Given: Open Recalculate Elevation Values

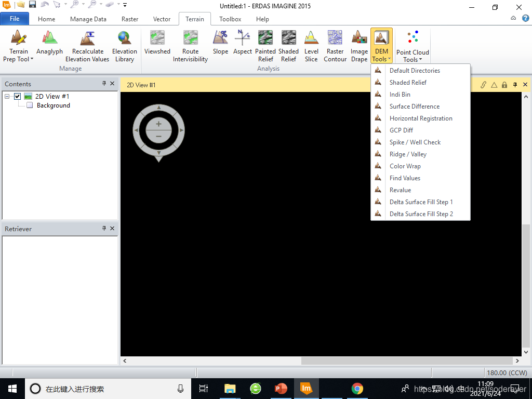Looking at the screenshot, I should coord(87,46).
